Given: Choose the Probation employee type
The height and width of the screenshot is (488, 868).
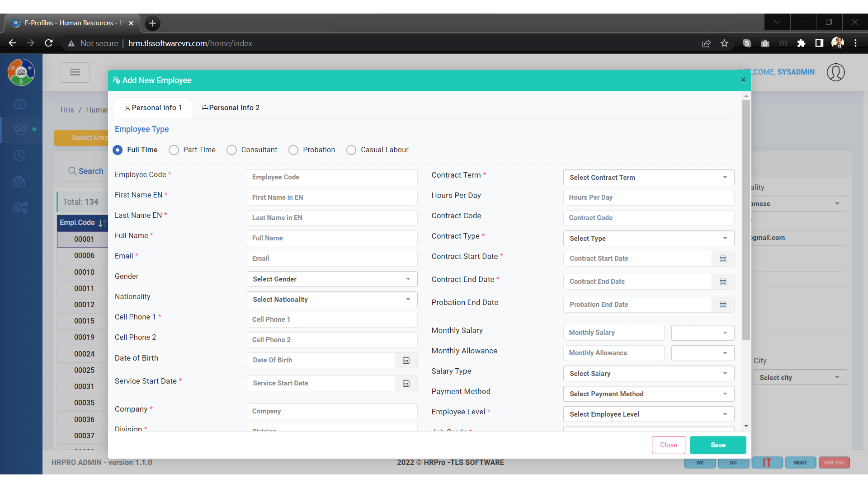Looking at the screenshot, I should pyautogui.click(x=293, y=150).
